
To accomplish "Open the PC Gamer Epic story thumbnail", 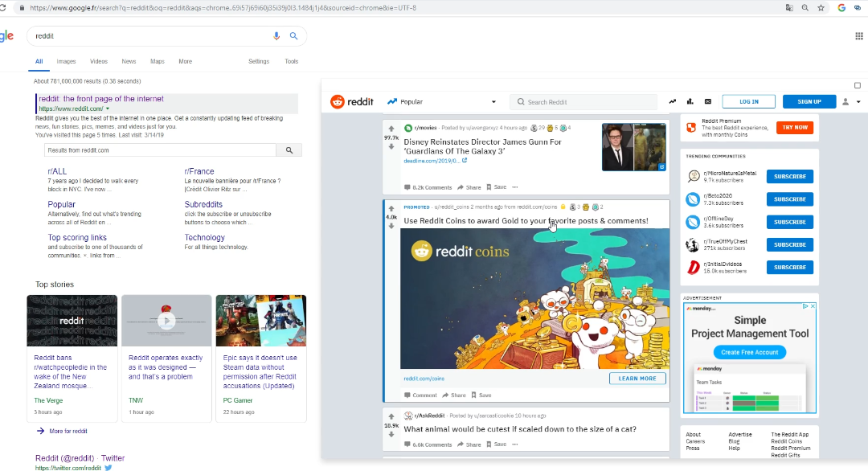I will coord(260,321).
